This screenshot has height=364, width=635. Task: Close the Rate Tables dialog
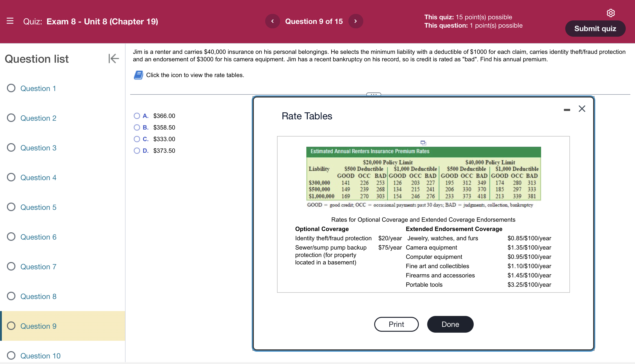pos(582,109)
